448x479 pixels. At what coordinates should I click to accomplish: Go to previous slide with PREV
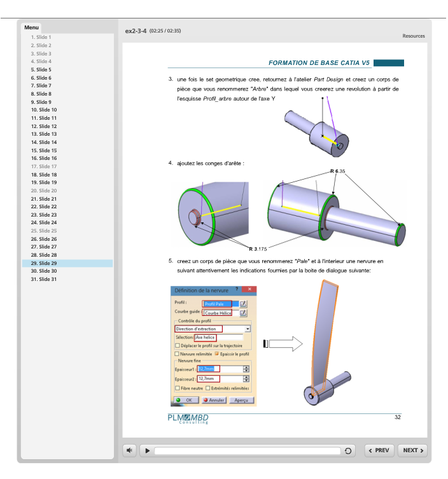(x=379, y=450)
